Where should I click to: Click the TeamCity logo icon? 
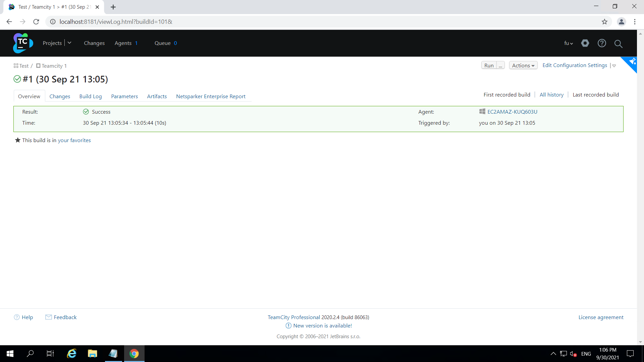[x=23, y=43]
